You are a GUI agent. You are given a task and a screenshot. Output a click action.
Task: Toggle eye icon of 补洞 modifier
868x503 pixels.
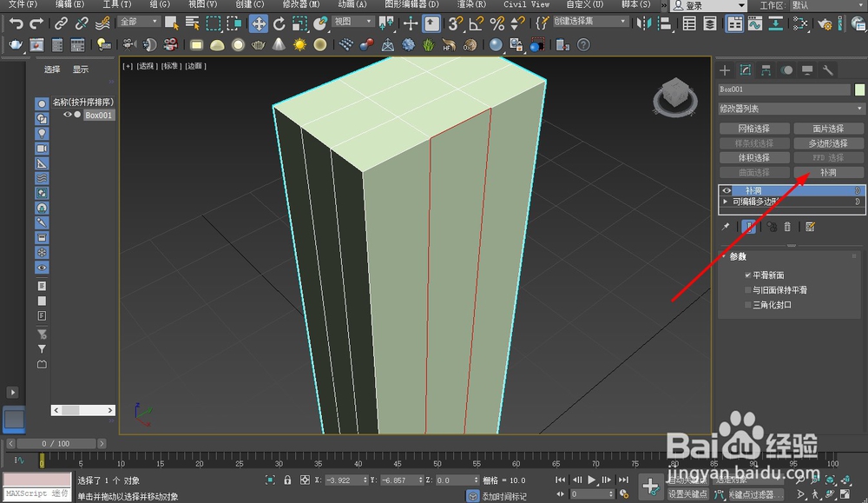pos(727,190)
